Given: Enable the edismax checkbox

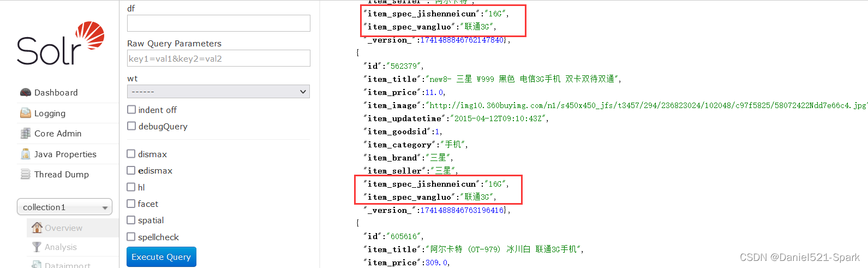Looking at the screenshot, I should coord(131,170).
